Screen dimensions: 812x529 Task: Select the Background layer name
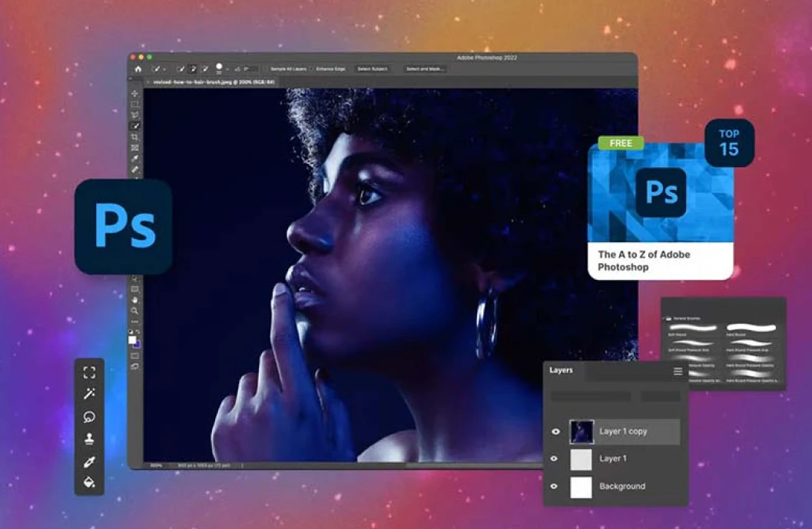click(622, 486)
